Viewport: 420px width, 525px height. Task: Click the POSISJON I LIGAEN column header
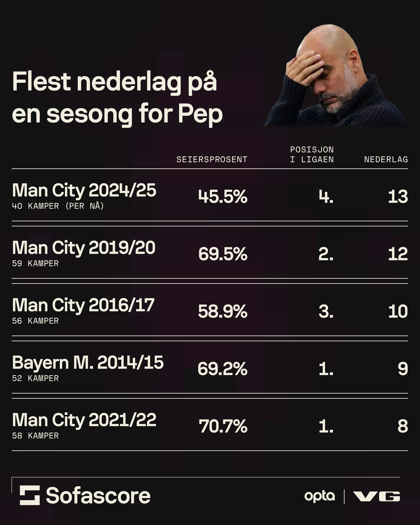(x=312, y=154)
